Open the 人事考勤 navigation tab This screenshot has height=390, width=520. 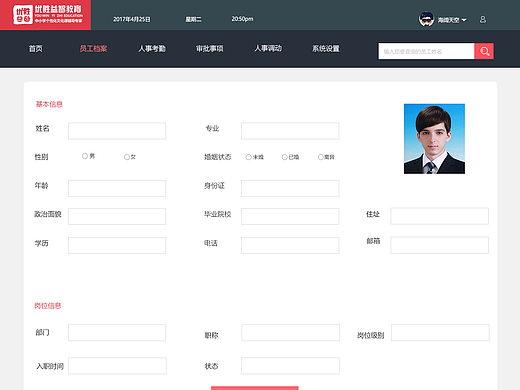(152, 49)
